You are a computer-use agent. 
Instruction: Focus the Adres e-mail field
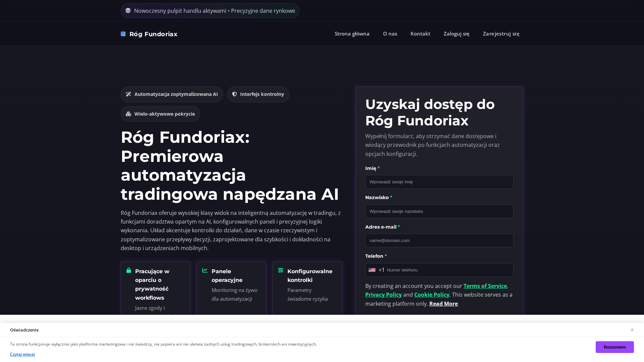click(x=439, y=241)
